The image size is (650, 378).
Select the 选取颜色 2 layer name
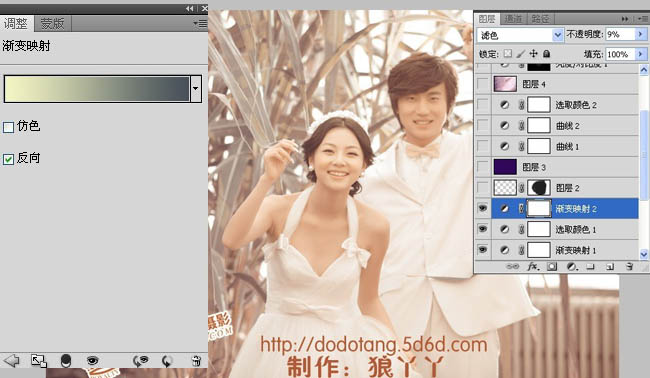(x=576, y=105)
